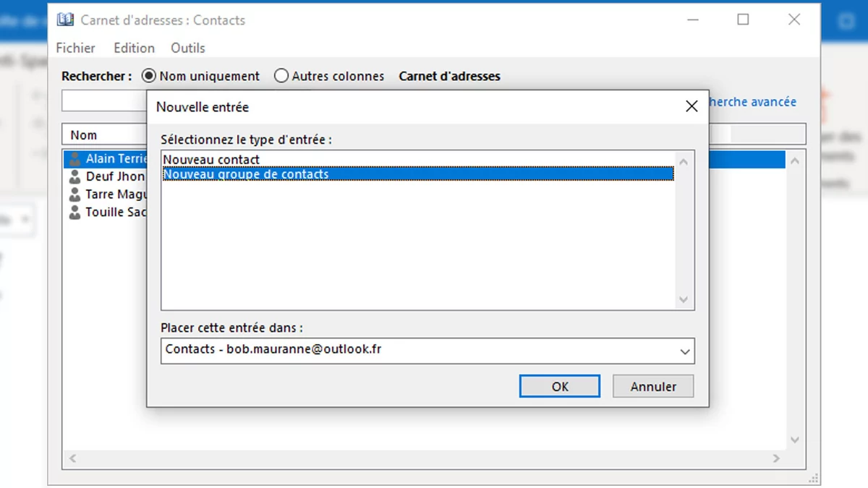Select Nouveau groupe de contacts entry

246,174
